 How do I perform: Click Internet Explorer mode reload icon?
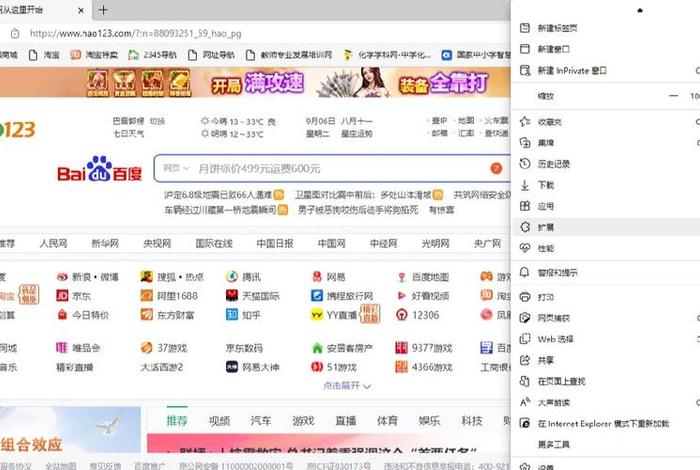coord(525,423)
